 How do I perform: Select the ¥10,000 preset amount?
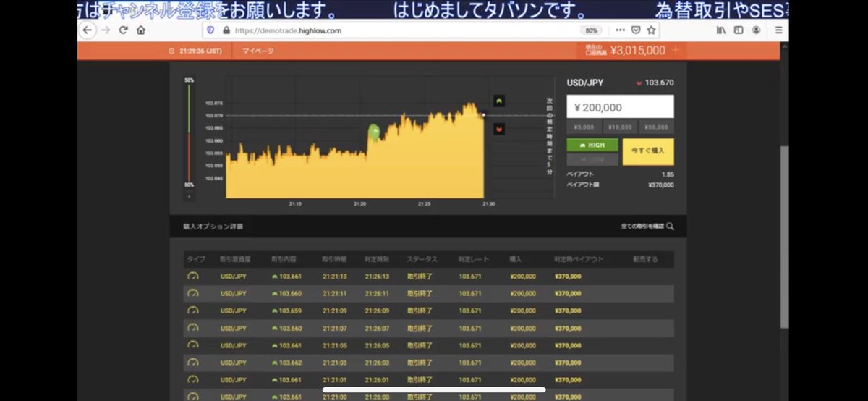click(620, 127)
